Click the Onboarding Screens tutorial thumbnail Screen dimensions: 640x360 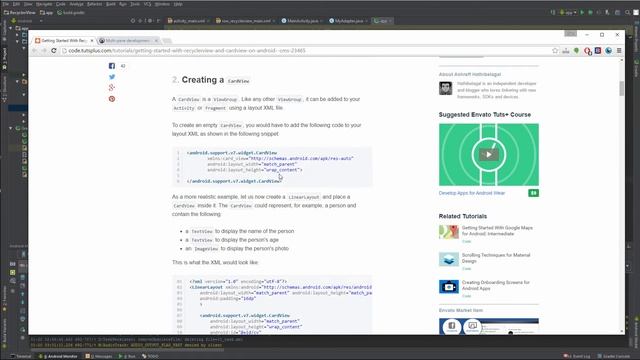pos(449,287)
